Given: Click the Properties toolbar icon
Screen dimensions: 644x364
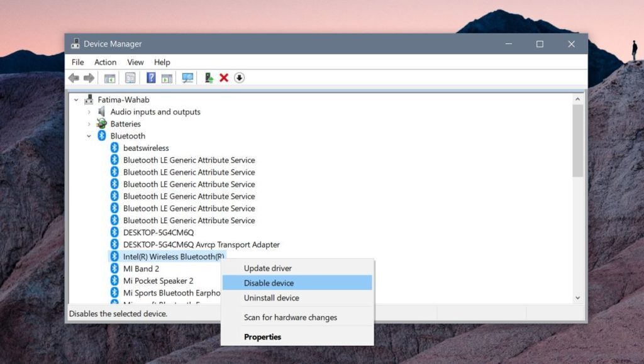Looking at the screenshot, I should [130, 77].
